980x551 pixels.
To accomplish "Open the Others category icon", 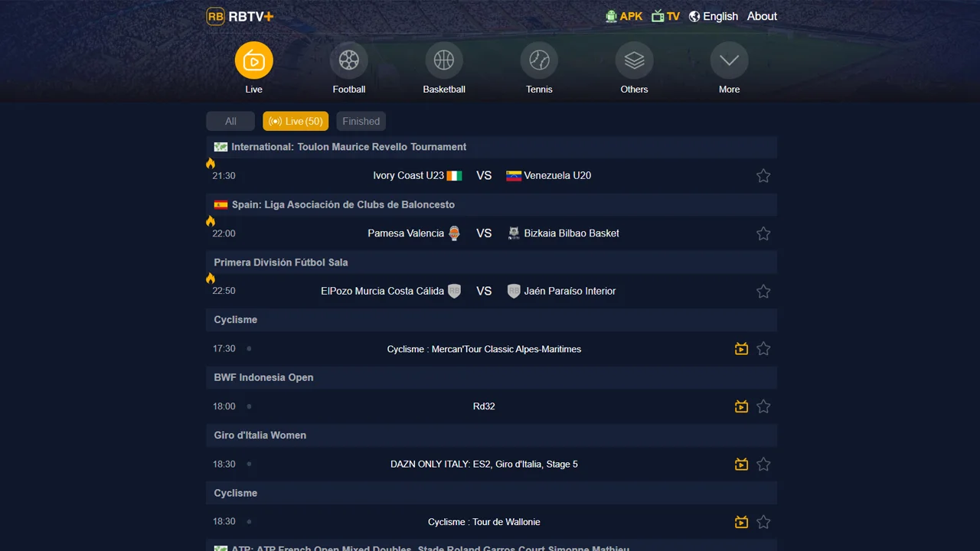I will 634,60.
